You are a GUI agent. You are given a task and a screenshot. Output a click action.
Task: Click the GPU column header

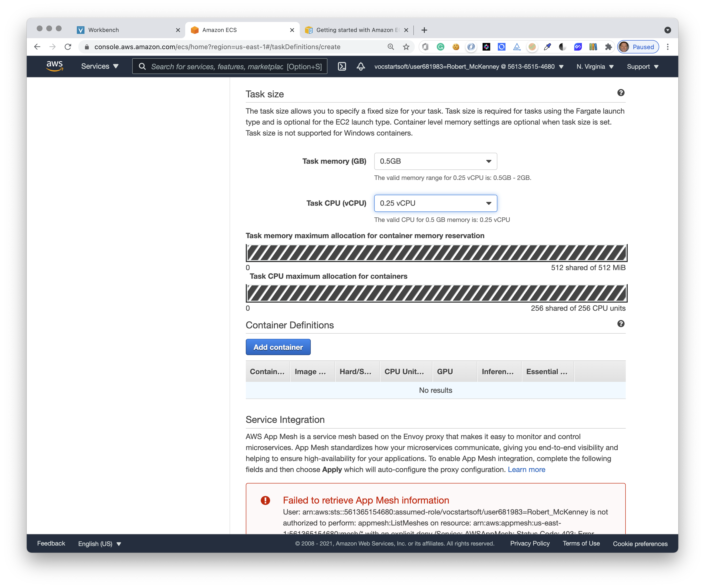(455, 372)
